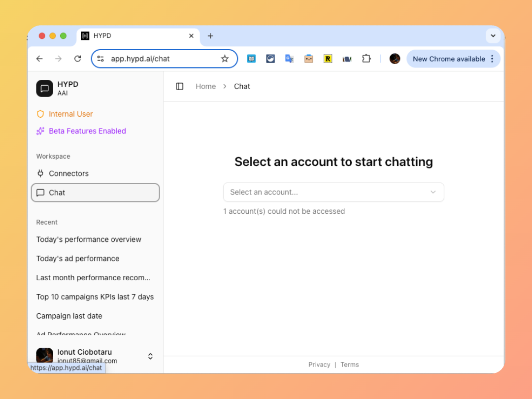Click the bookmark star in the address bar

click(x=225, y=58)
